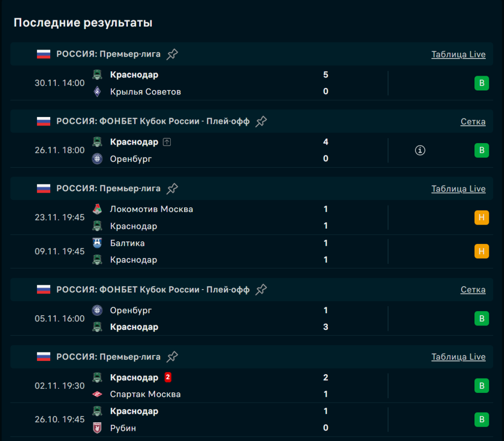Open the Балтика vs Краснодар match row
504x441 pixels.
[221, 251]
